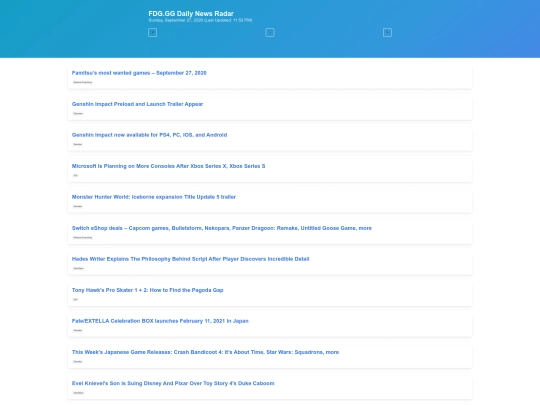
Task: Click source tag under Tony Hawk's Pro Skater headline
Action: click(x=75, y=299)
